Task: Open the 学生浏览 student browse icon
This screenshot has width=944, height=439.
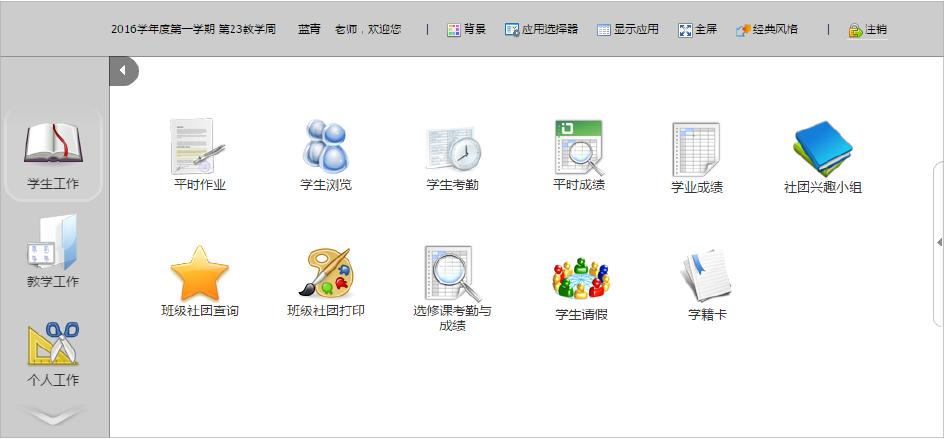Action: click(326, 148)
